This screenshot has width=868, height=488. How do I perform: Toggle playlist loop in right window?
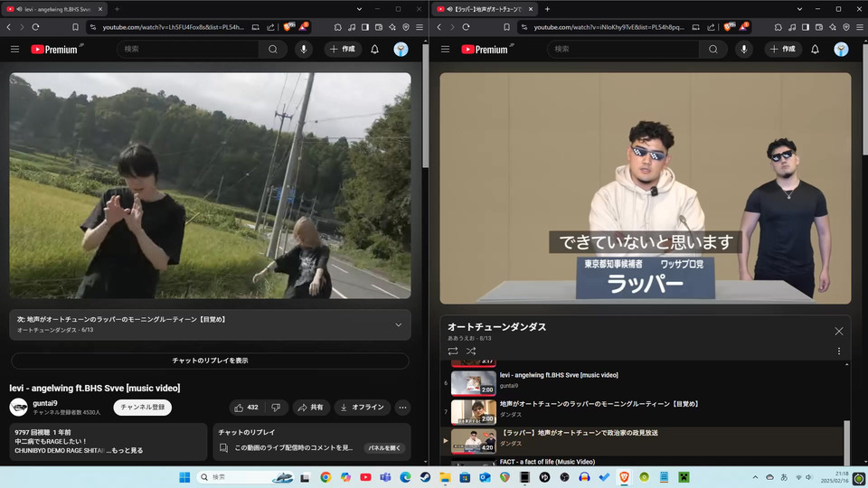pyautogui.click(x=453, y=351)
